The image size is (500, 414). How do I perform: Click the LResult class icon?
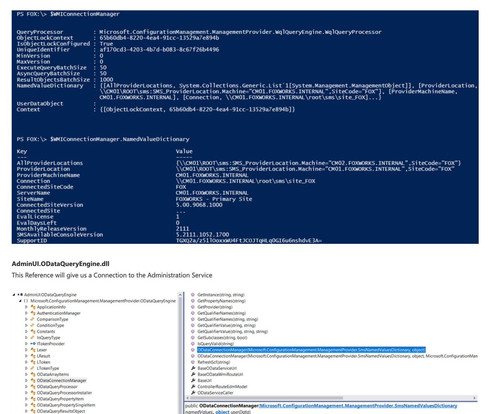pyautogui.click(x=33, y=356)
